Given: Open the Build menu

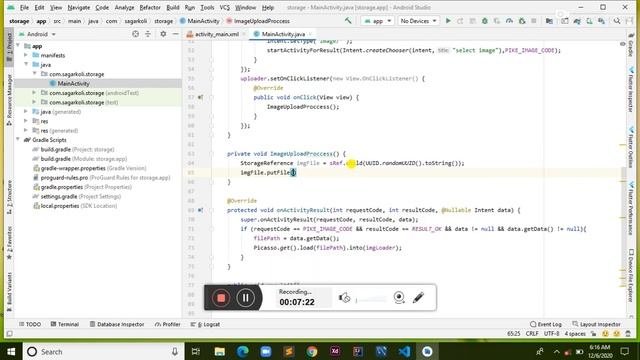Looking at the screenshot, I should [x=173, y=7].
